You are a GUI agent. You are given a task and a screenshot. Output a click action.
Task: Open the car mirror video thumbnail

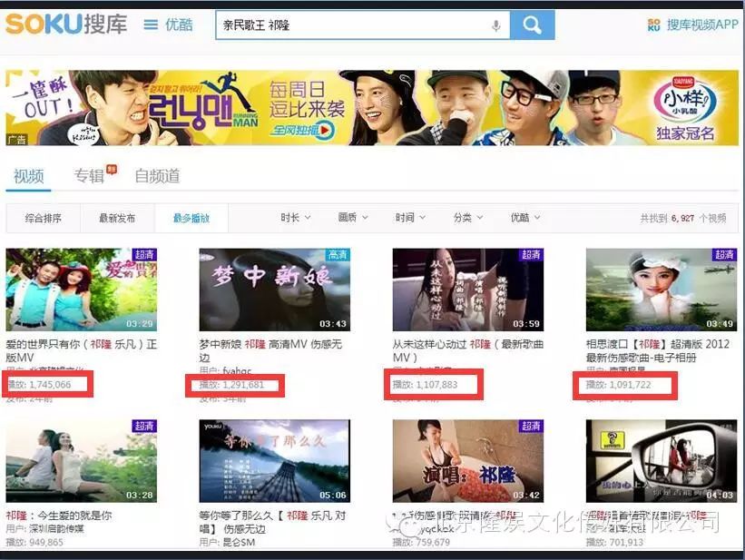point(662,461)
